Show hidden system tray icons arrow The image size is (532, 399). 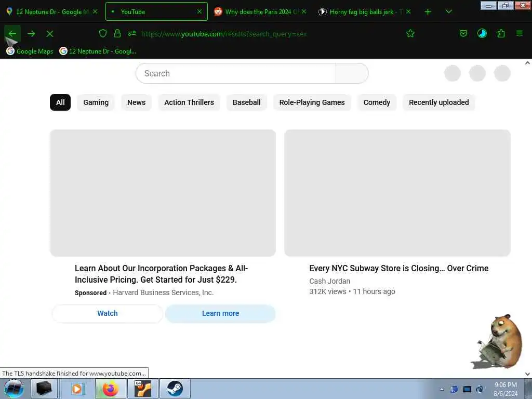[442, 389]
